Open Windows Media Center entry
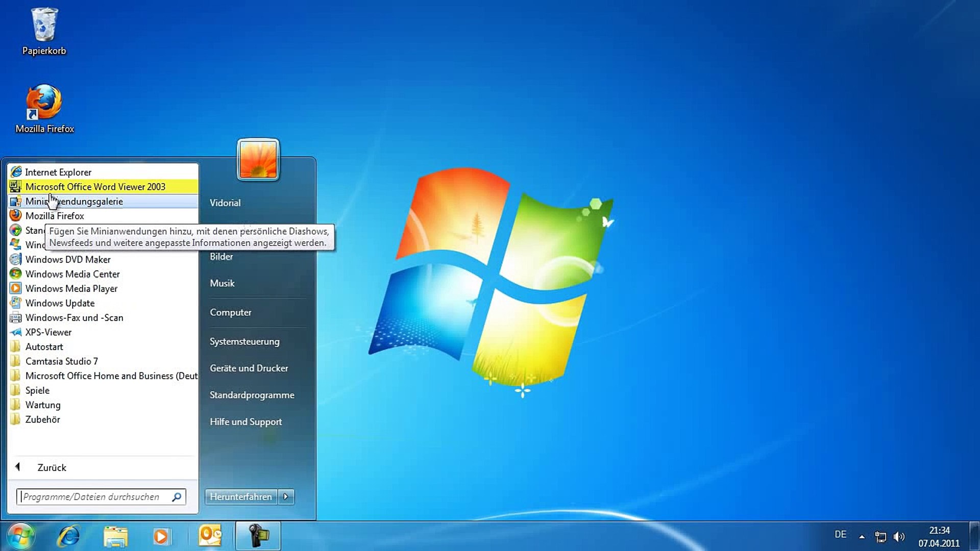This screenshot has height=551, width=980. point(72,274)
